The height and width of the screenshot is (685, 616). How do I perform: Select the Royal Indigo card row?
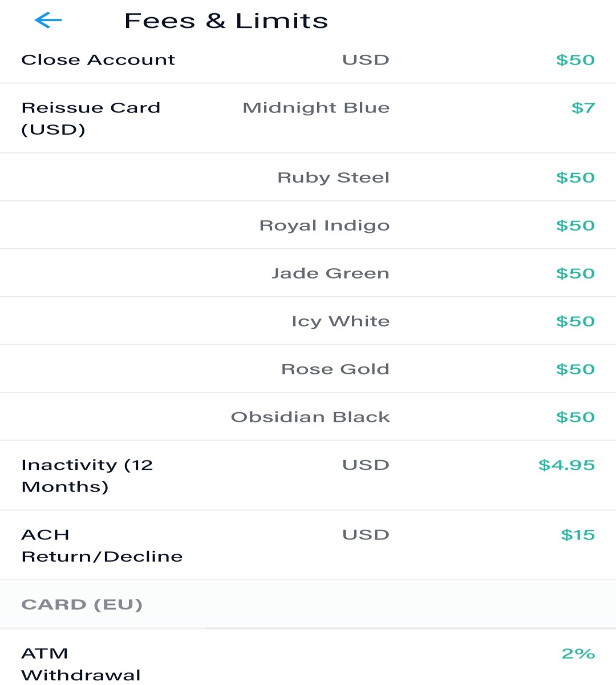click(x=308, y=225)
